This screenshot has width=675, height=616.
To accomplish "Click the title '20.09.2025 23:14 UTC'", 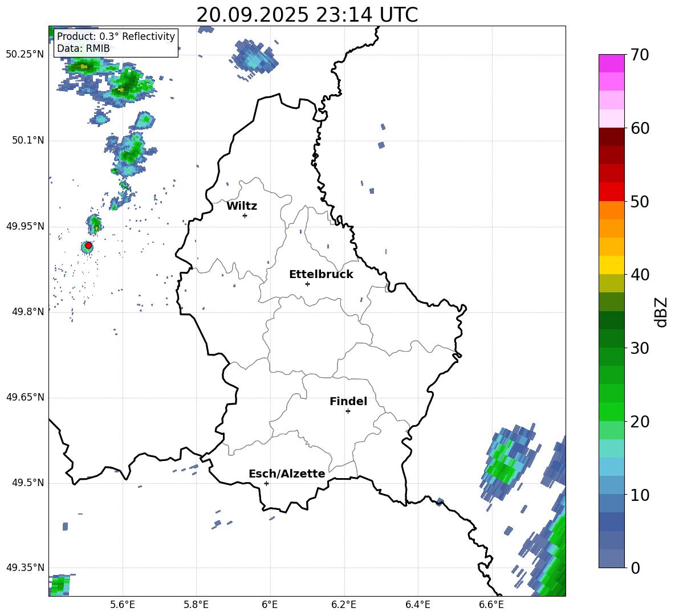I will tap(307, 15).
